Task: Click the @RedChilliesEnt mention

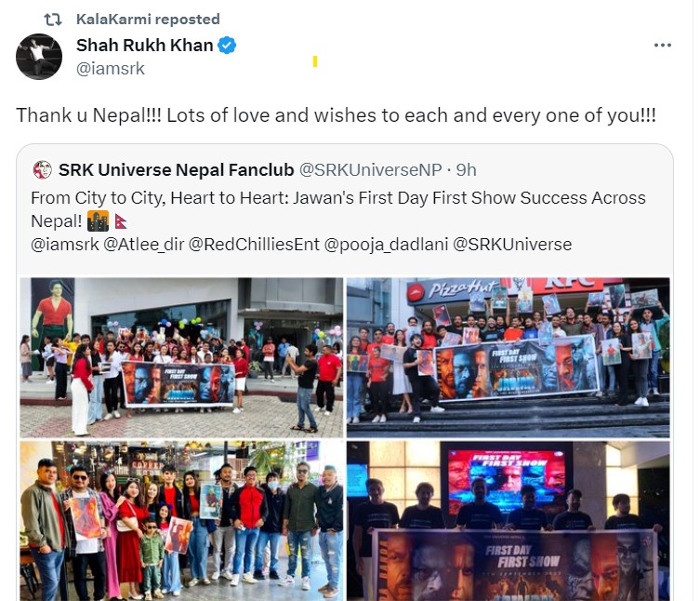Action: pyautogui.click(x=254, y=245)
